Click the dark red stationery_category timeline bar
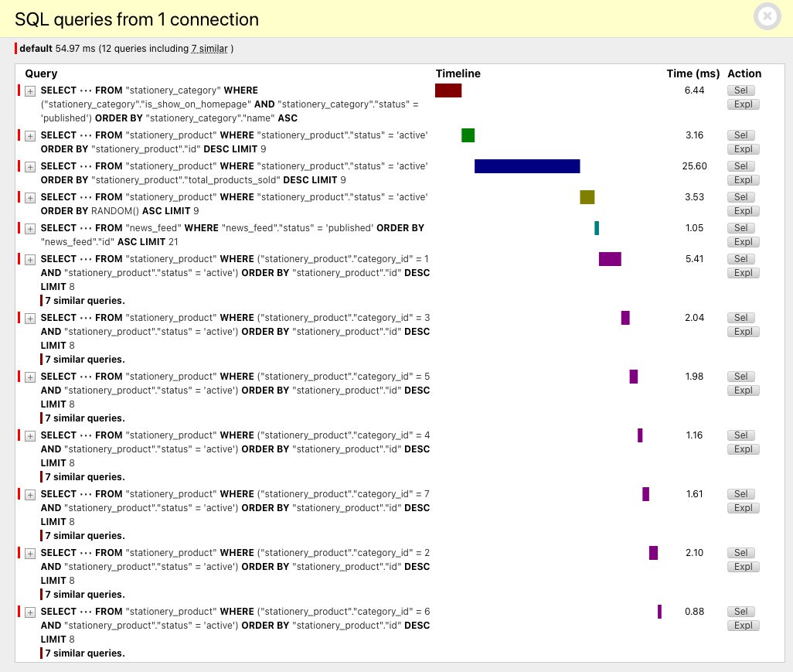Viewport: 793px width, 672px height. pyautogui.click(x=448, y=90)
